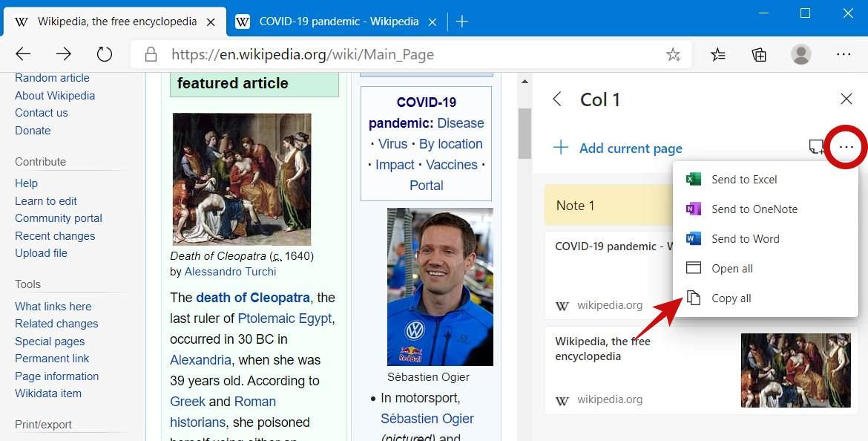Open About Wikipedia link

(x=55, y=95)
